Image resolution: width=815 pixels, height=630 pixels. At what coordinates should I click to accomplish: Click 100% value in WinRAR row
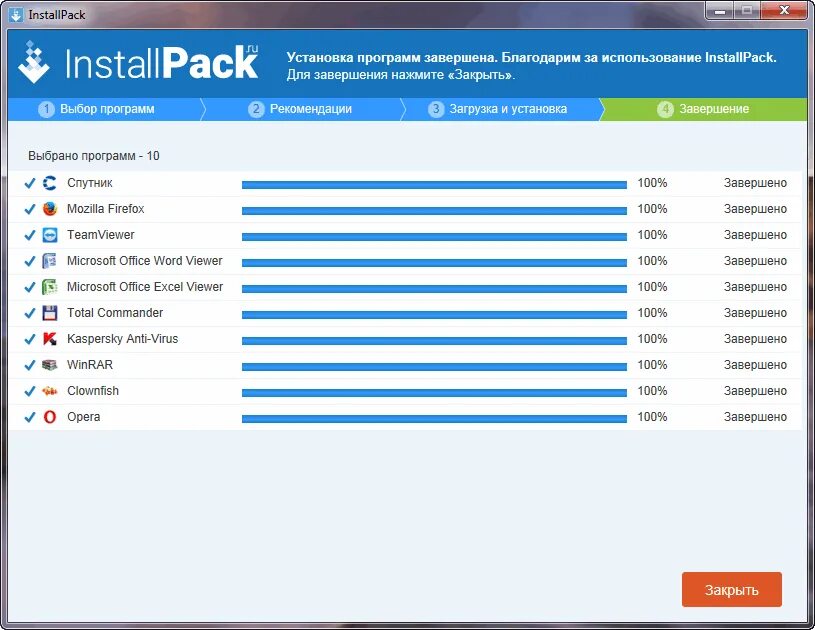[652, 365]
